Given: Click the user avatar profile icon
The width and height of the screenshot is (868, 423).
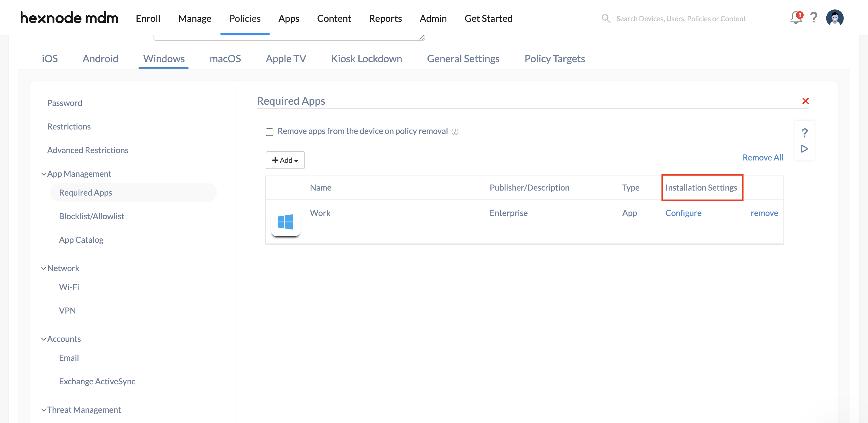Looking at the screenshot, I should (x=836, y=18).
